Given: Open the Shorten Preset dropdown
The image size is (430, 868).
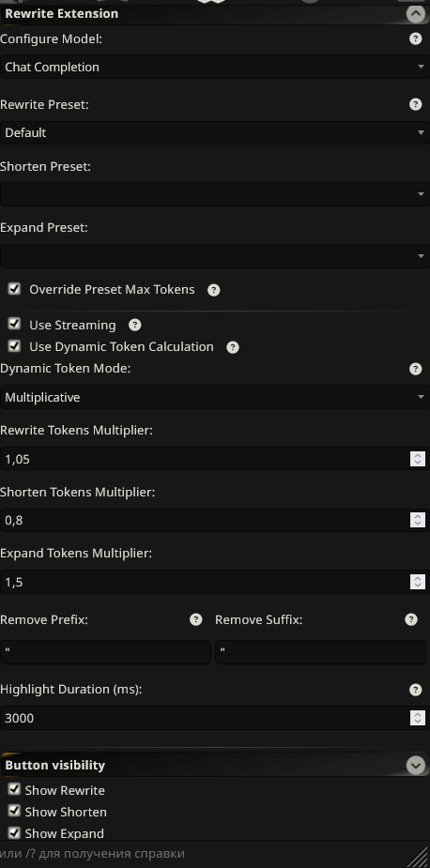Looking at the screenshot, I should pos(215,194).
